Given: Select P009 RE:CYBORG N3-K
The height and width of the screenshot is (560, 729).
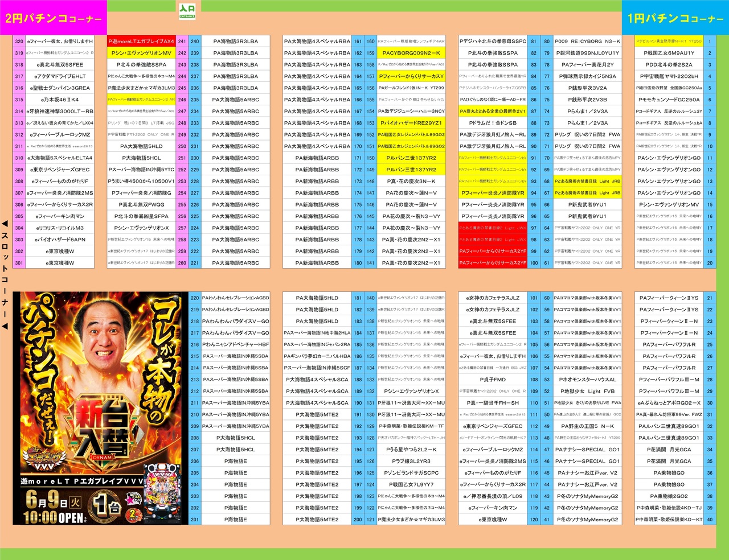Looking at the screenshot, I should [587, 42].
